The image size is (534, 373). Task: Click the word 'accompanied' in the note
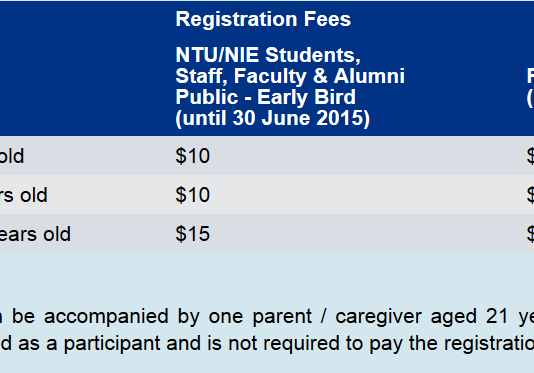(x=106, y=317)
